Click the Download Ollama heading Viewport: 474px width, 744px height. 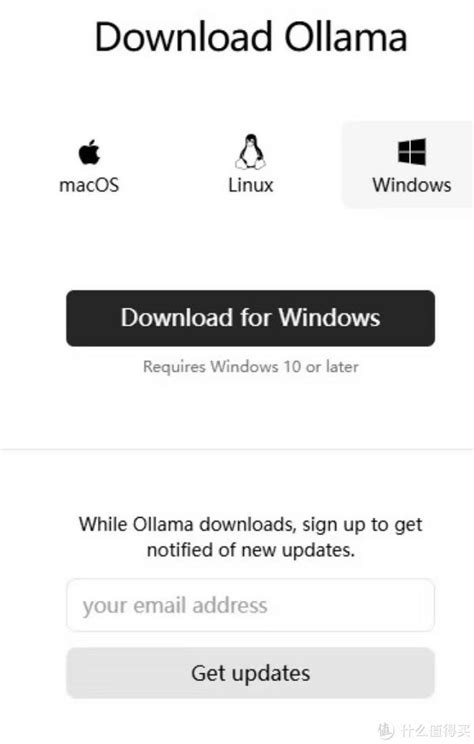click(x=251, y=37)
